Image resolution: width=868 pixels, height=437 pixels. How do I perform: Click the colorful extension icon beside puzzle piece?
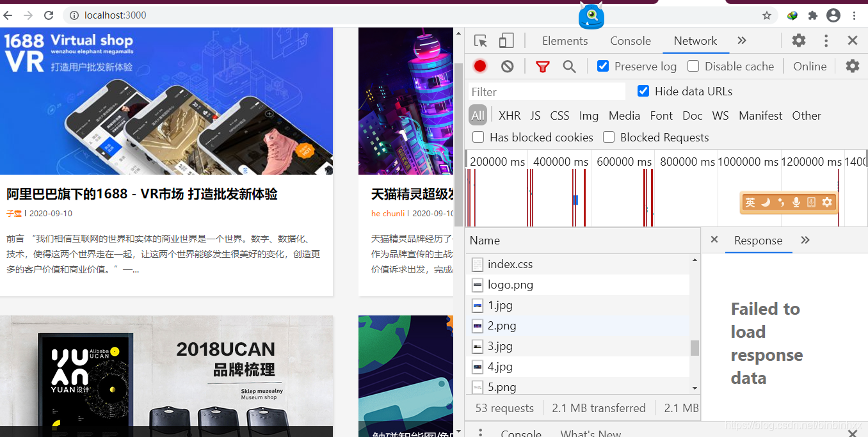tap(792, 15)
